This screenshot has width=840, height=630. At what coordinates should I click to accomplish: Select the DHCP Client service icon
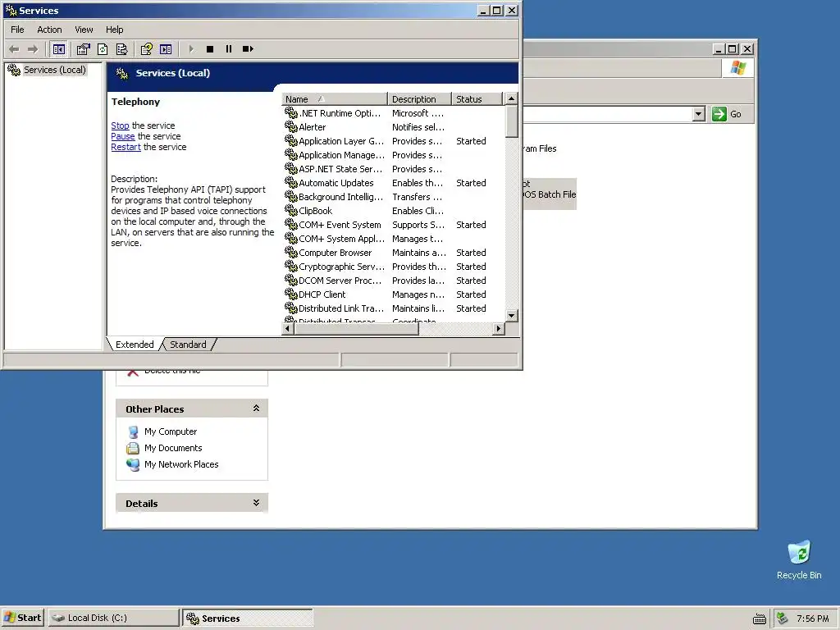[291, 294]
